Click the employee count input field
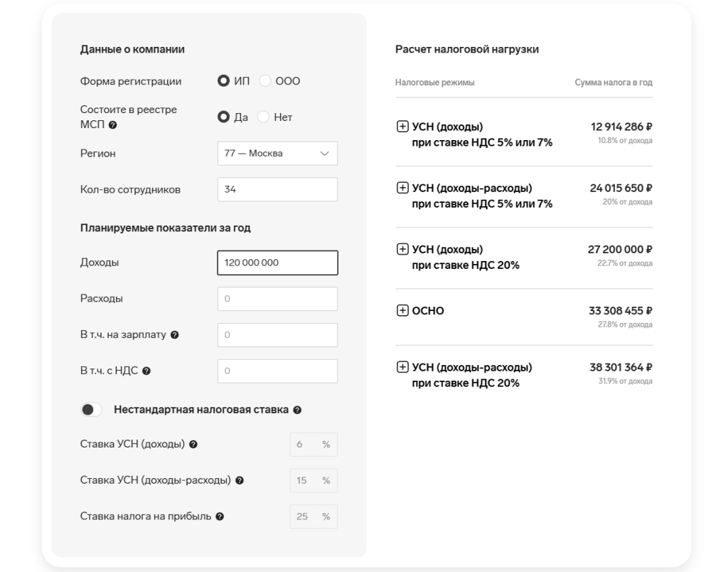 tap(277, 190)
